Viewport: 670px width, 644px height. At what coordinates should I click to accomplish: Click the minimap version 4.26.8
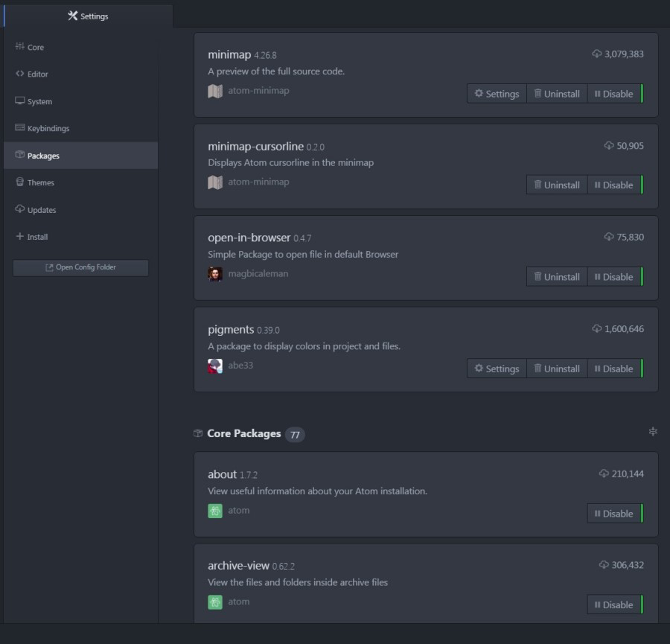pos(265,56)
